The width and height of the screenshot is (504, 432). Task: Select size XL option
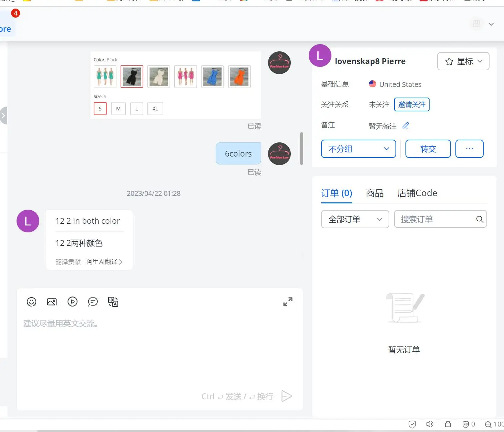[155, 109]
